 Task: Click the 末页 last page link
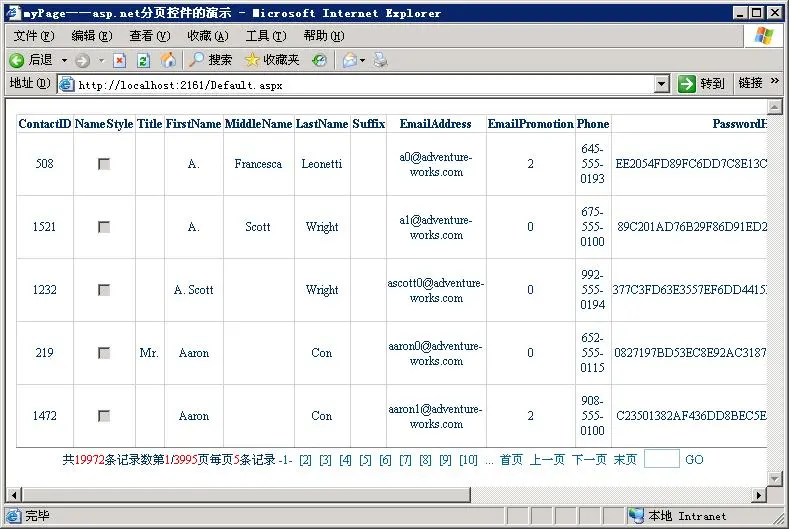point(625,460)
